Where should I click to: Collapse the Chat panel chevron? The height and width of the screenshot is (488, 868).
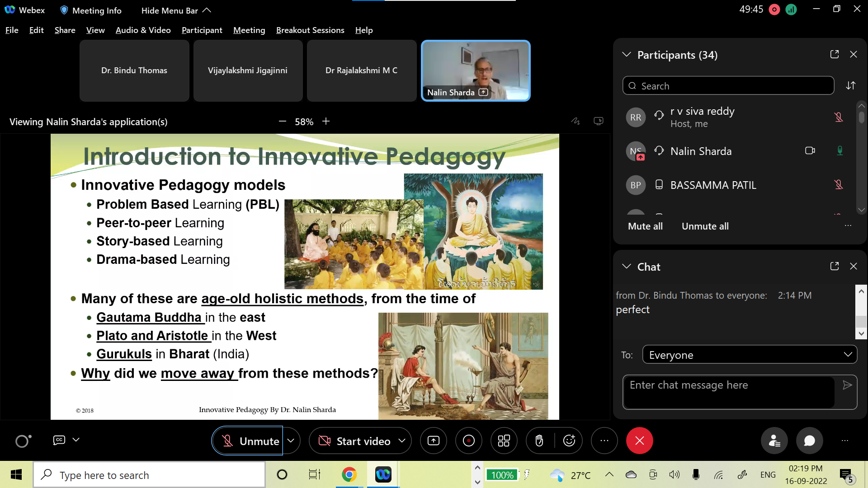(626, 267)
